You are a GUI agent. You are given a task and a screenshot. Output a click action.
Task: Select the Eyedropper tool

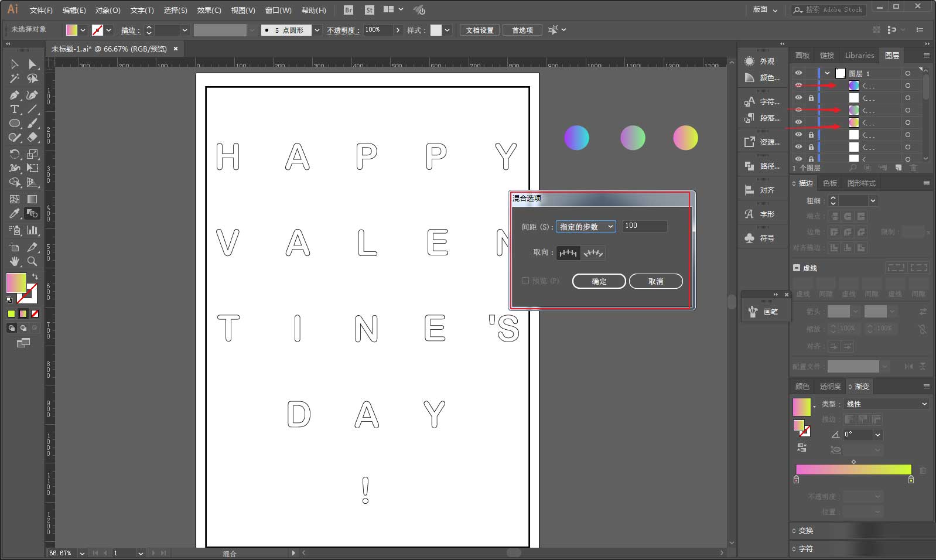coord(15,213)
